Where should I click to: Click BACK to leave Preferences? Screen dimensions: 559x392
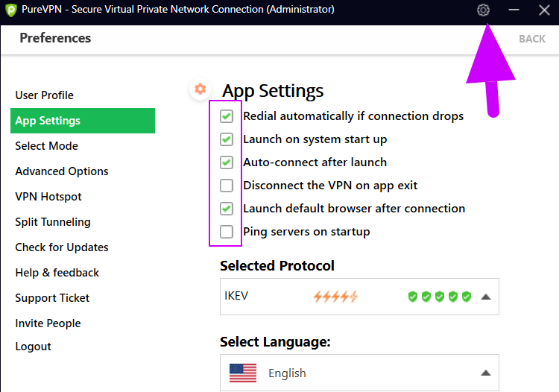click(532, 39)
